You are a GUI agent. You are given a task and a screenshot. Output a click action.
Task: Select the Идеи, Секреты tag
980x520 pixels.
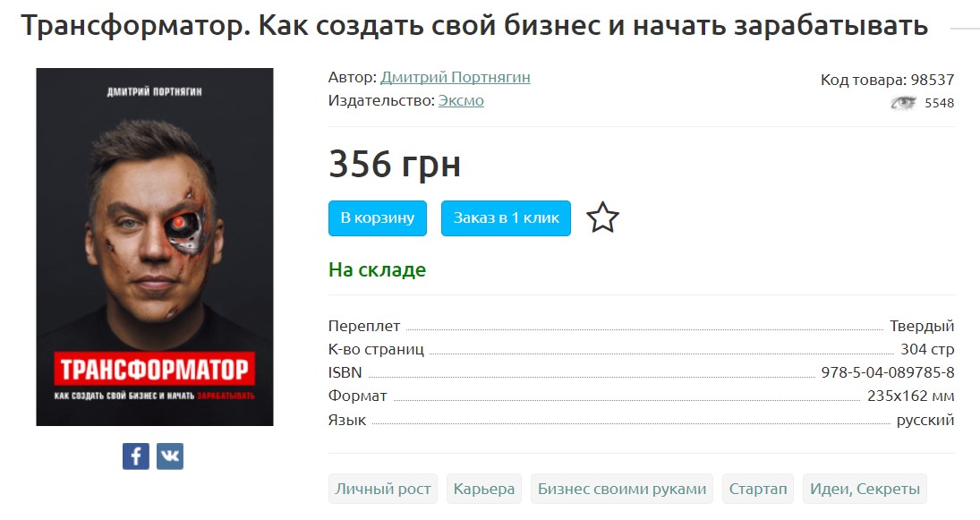(x=865, y=489)
